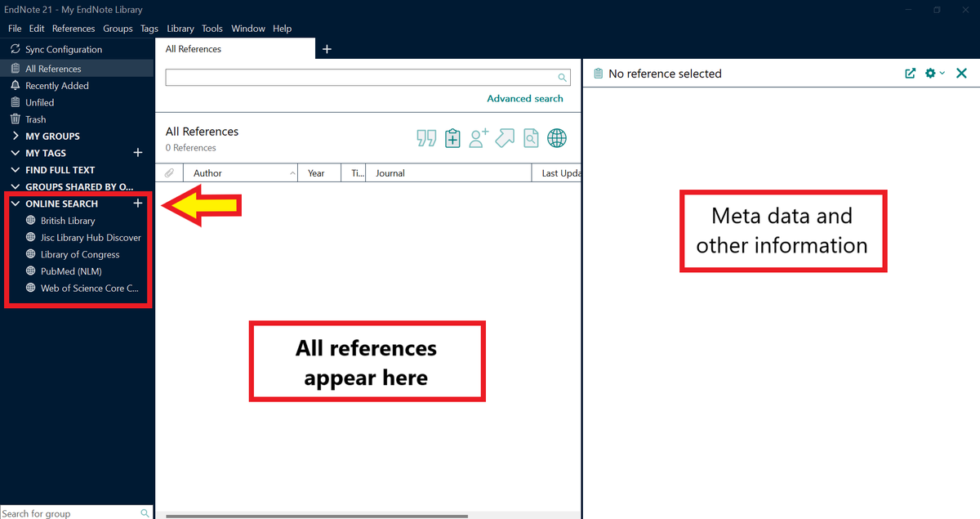Expand the MY GROUPS section

[15, 136]
